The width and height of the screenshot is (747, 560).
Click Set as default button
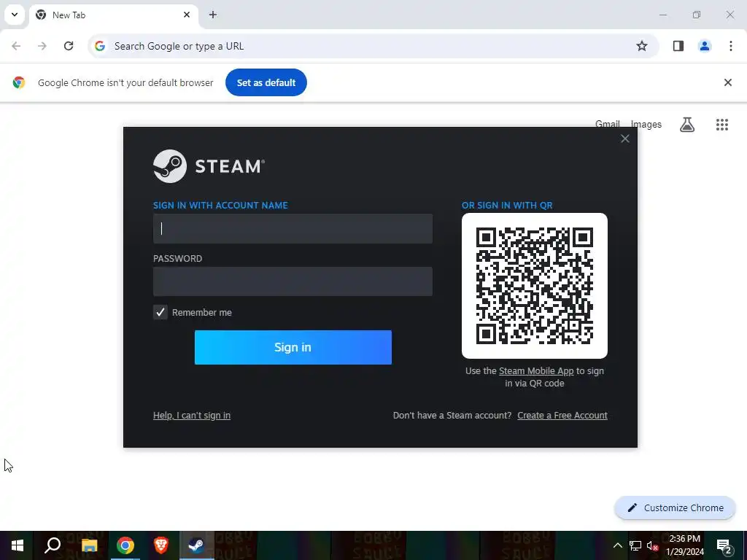click(266, 82)
